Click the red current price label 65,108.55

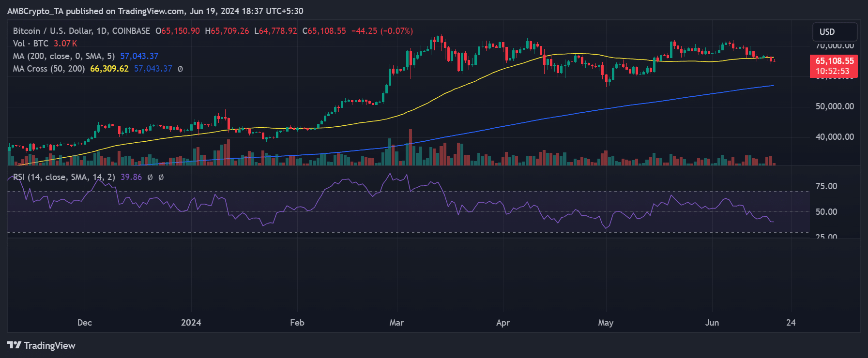coord(835,61)
